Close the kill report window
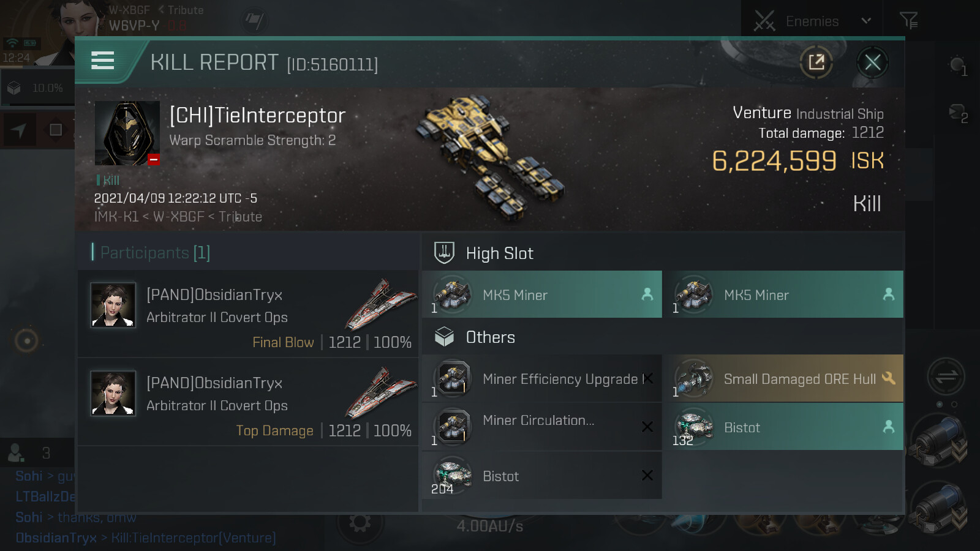This screenshot has width=980, height=551. point(872,62)
